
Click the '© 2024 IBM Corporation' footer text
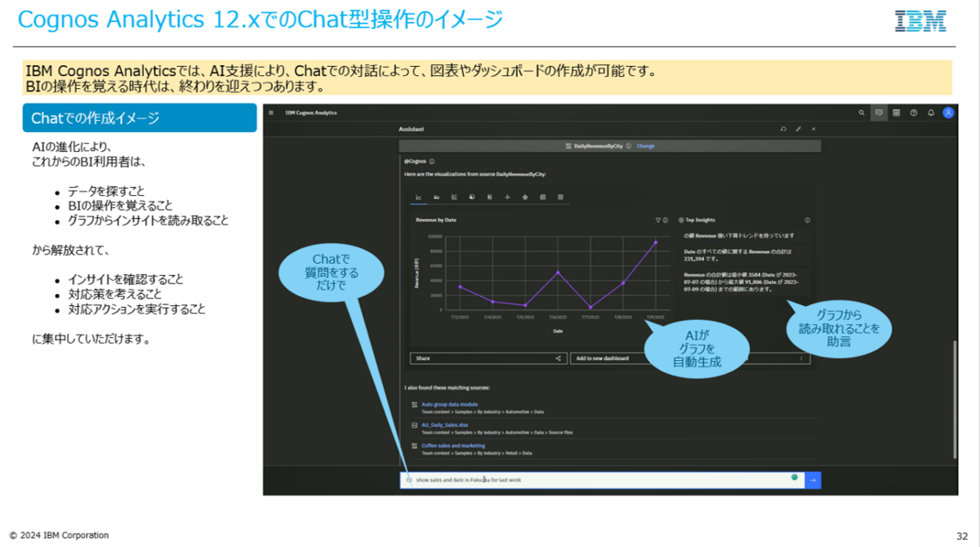pyautogui.click(x=59, y=536)
